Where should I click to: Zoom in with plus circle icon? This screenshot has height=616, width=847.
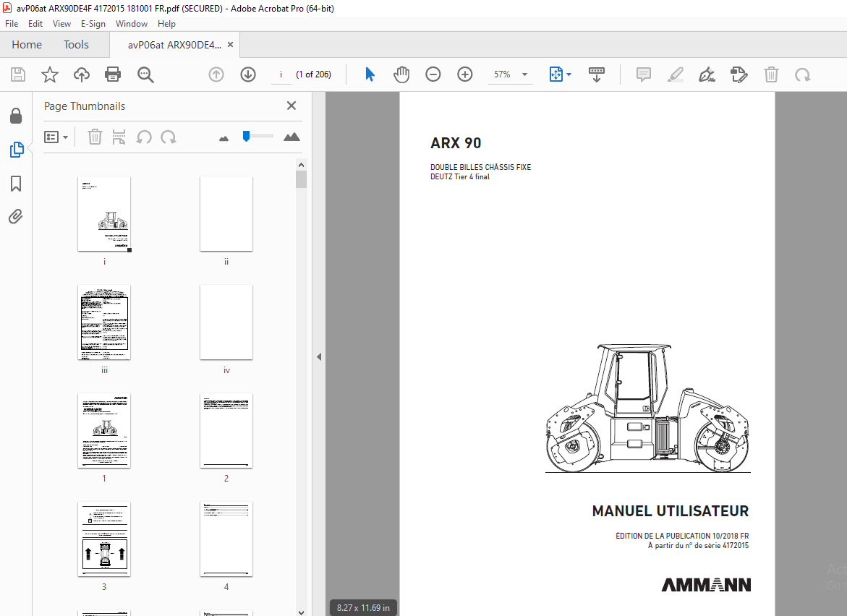point(465,74)
